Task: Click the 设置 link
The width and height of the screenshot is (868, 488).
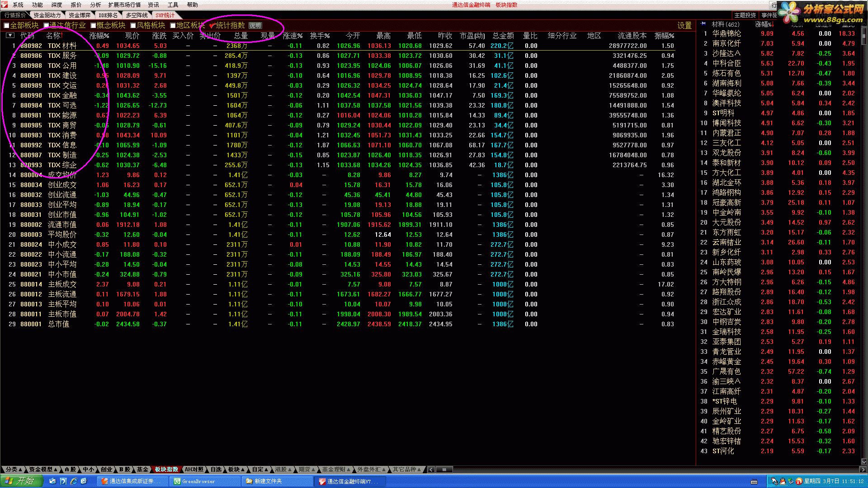Action: click(684, 26)
